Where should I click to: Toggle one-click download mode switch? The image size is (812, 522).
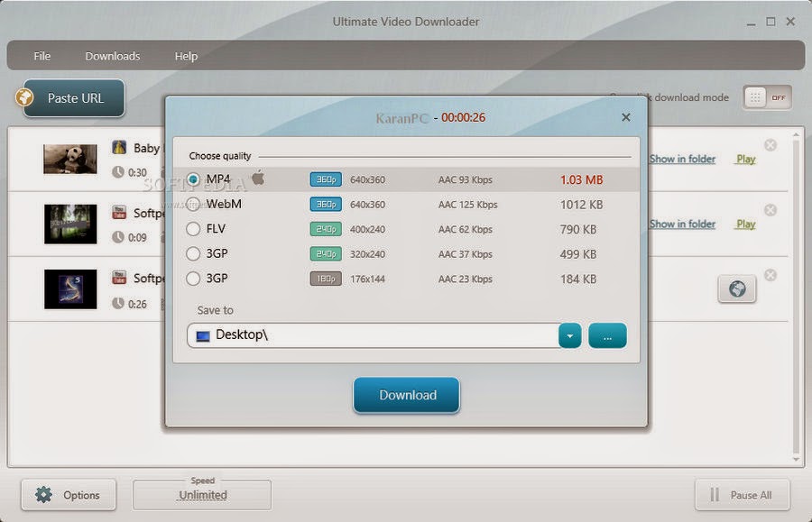pyautogui.click(x=768, y=97)
